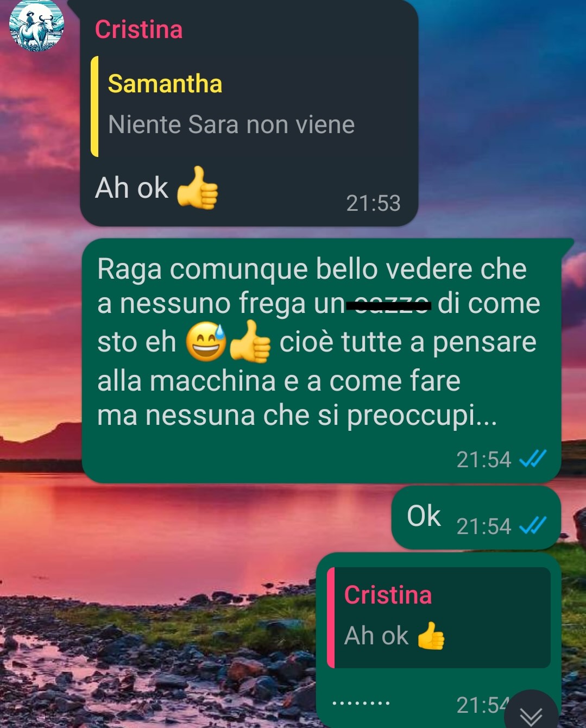Select the long 'Raga comunque bello' message

[x=322, y=361]
